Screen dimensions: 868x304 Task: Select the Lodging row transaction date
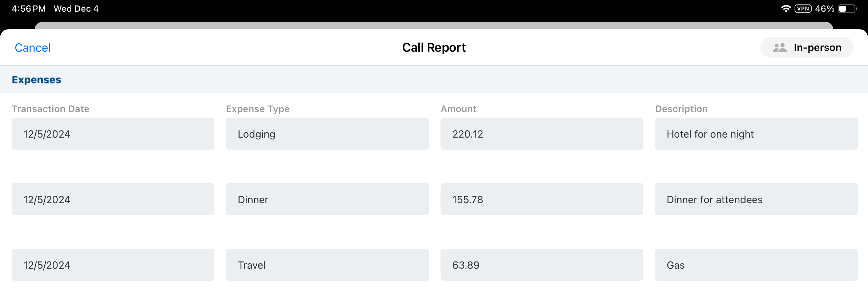[x=113, y=134]
